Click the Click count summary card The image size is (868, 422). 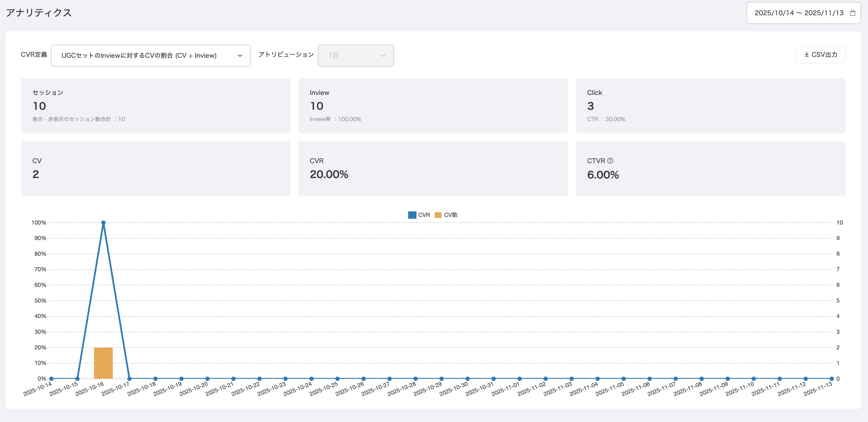pyautogui.click(x=710, y=106)
